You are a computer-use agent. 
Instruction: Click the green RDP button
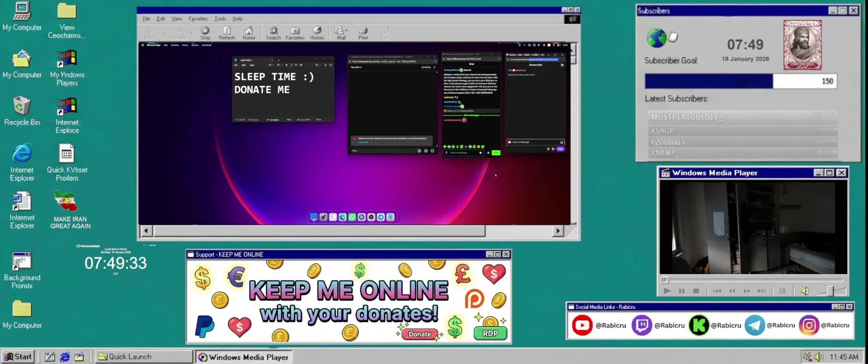click(490, 333)
